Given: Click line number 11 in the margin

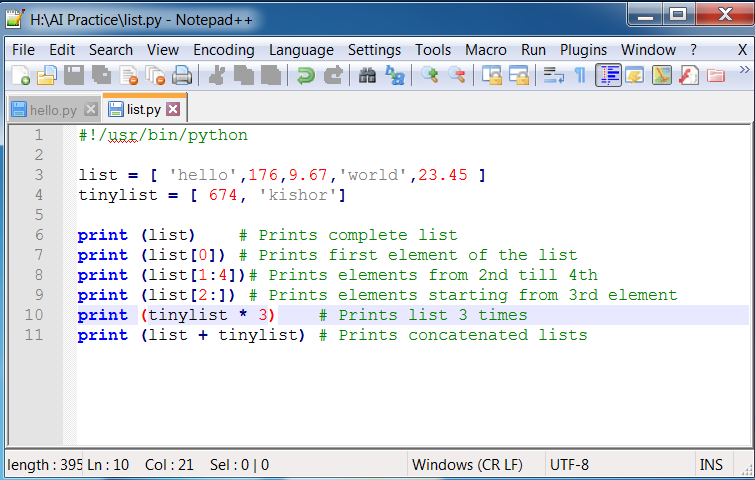Looking at the screenshot, I should (x=34, y=335).
